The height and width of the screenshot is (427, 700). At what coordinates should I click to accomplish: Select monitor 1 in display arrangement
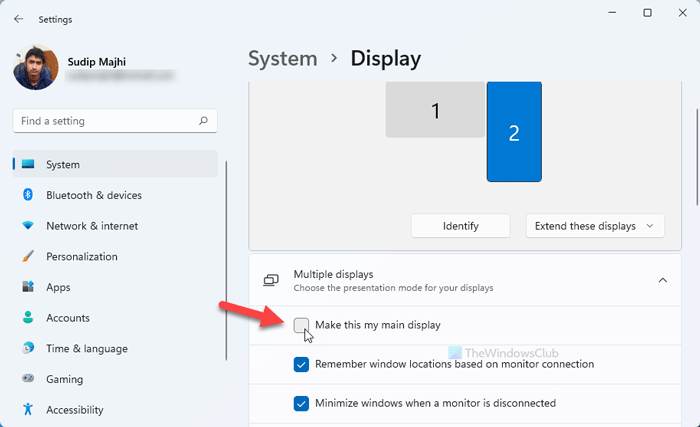point(435,110)
